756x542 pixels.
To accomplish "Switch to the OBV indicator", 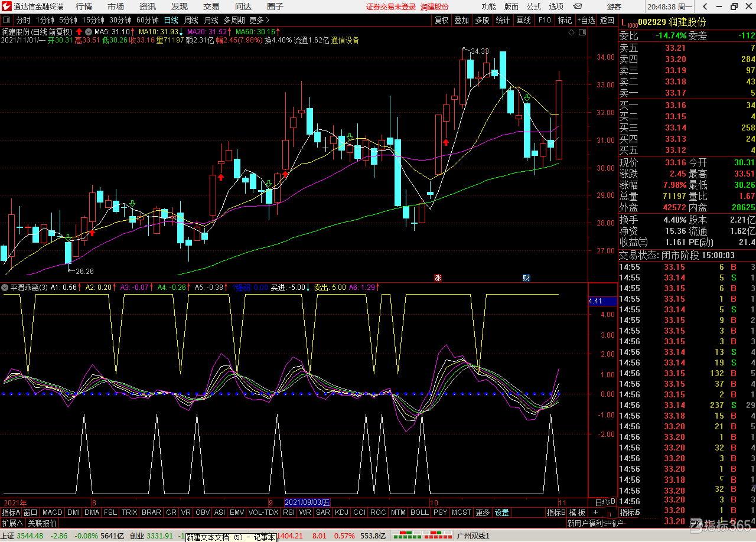I will (x=203, y=512).
